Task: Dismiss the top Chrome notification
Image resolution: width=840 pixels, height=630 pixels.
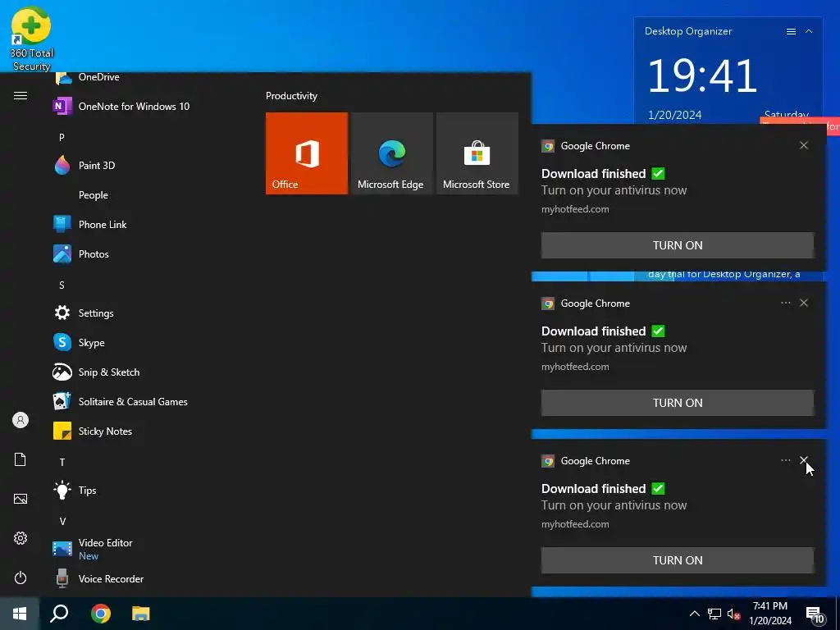Action: pyautogui.click(x=804, y=145)
